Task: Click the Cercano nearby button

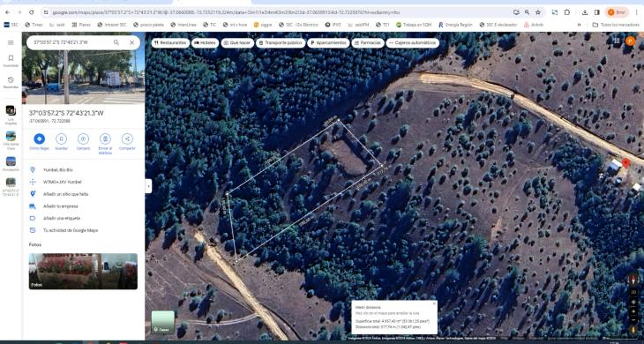Action: click(83, 141)
